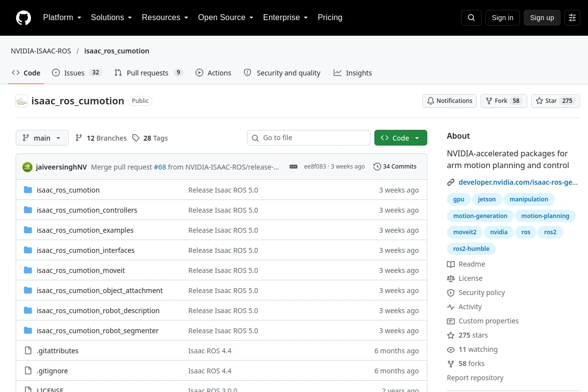588x392 pixels.
Task: Click the License scale icon
Action: coord(451,278)
